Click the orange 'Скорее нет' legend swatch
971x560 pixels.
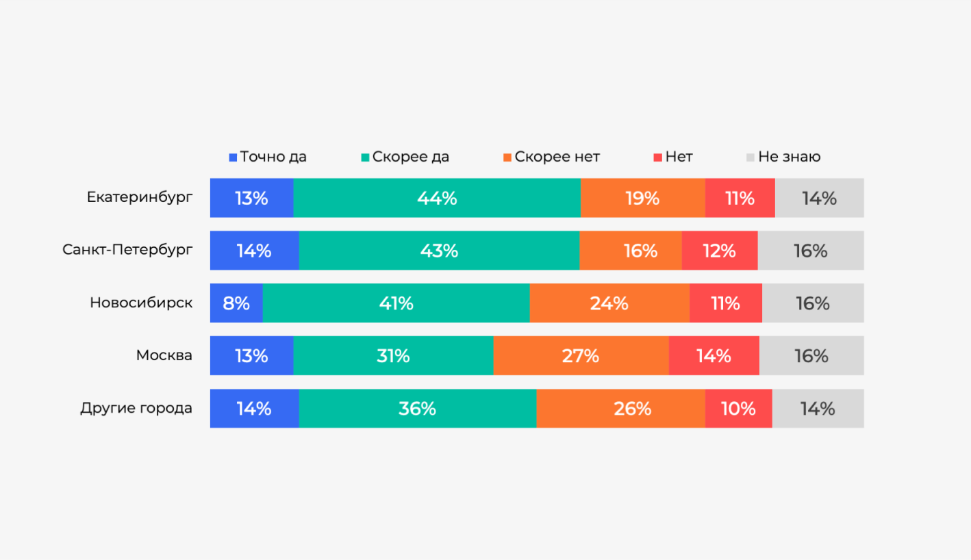point(507,157)
